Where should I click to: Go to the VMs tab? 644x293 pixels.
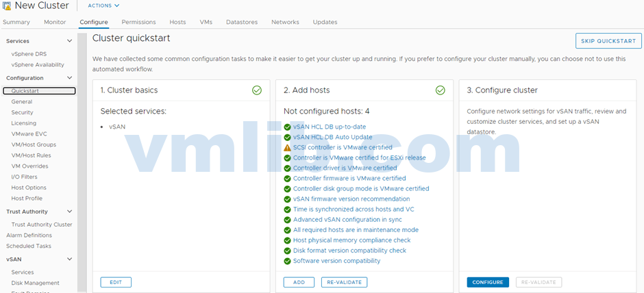206,22
